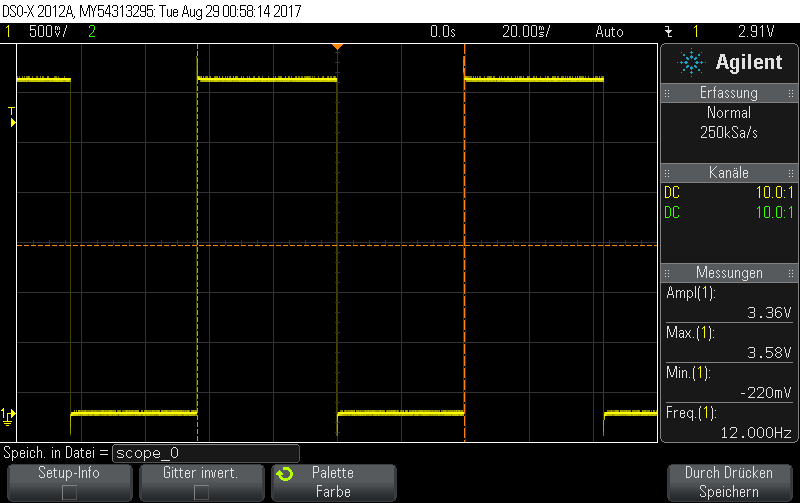Click the 20.00 ms timebase value
The image size is (800, 503).
[526, 32]
